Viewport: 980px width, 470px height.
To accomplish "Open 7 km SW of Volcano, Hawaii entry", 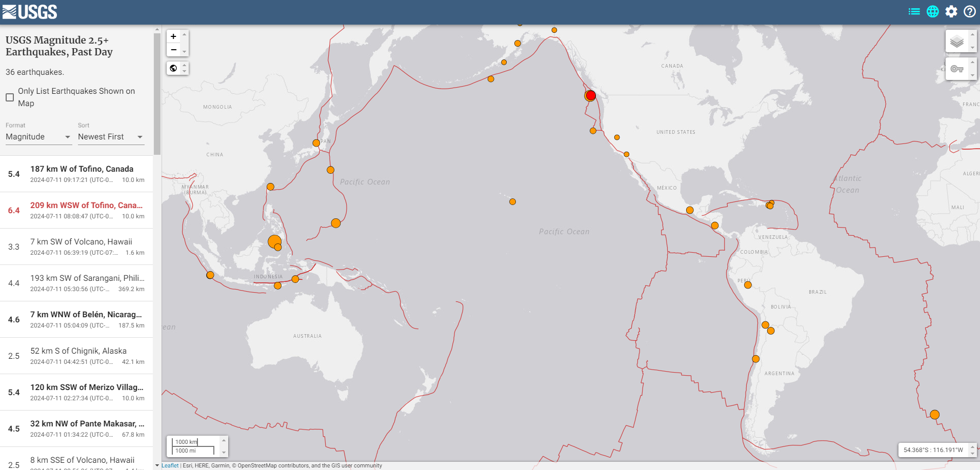I will (76, 247).
